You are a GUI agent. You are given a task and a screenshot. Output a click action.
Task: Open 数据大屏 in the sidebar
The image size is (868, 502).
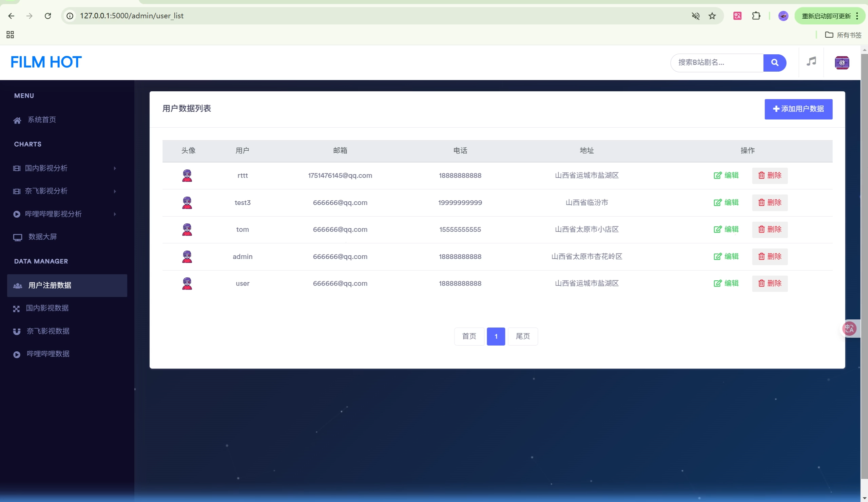[42, 237]
